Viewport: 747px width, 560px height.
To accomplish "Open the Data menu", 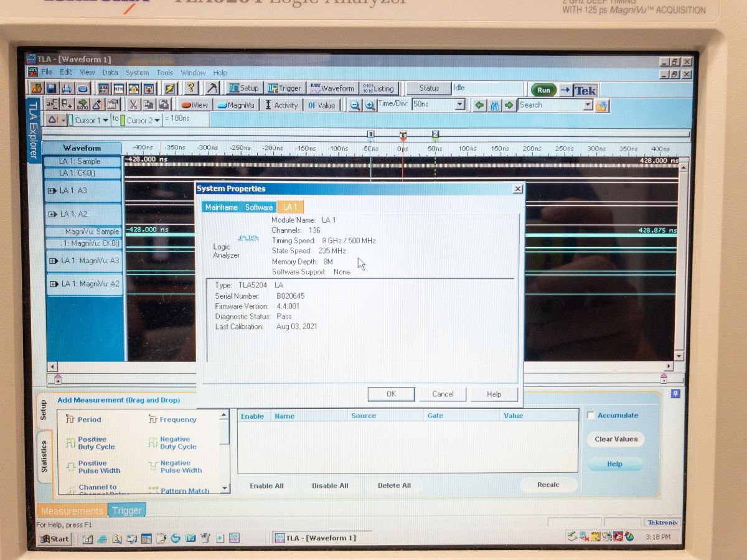I will (110, 72).
